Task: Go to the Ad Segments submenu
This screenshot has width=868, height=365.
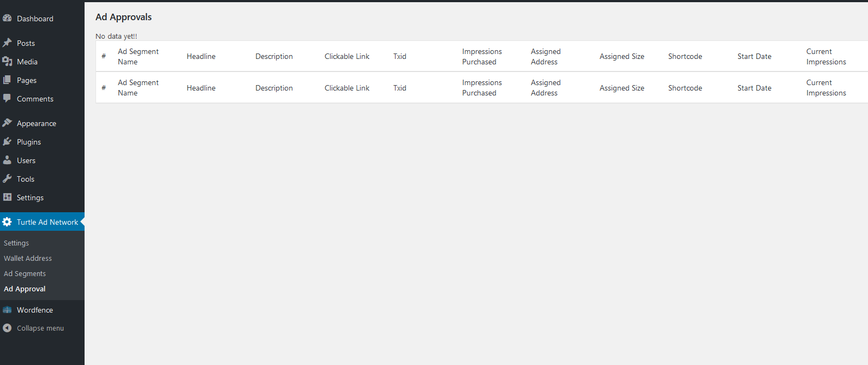Action: tap(25, 273)
